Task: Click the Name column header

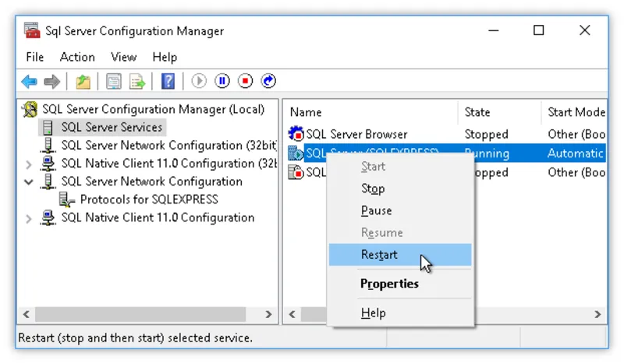Action: 306,112
